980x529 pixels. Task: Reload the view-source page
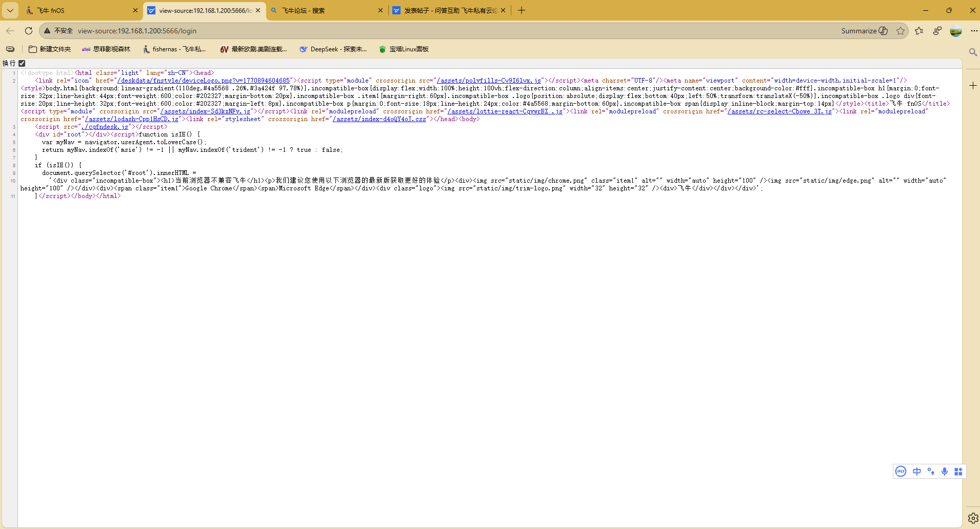pos(29,31)
